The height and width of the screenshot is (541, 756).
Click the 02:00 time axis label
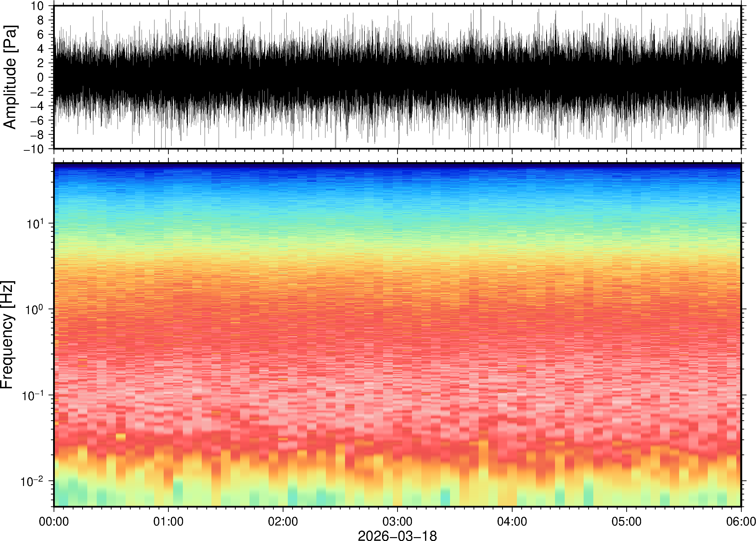[x=283, y=521]
